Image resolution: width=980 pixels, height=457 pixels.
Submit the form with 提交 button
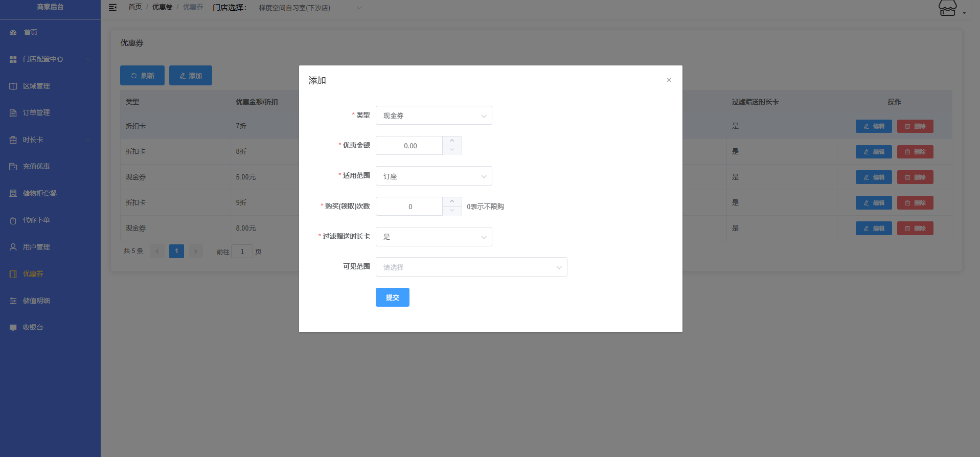coord(392,298)
